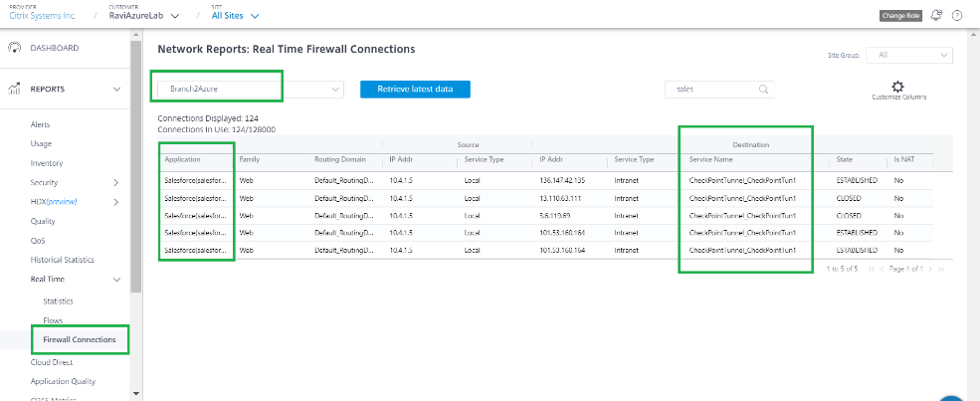Image resolution: width=980 pixels, height=401 pixels.
Task: Expand the Security submenu
Action: tap(116, 183)
